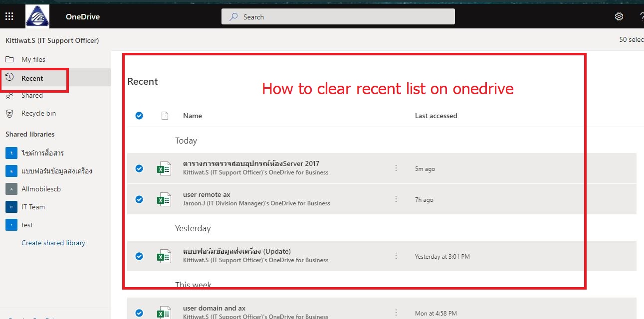
Task: Click the OneDrive title link
Action: [83, 16]
